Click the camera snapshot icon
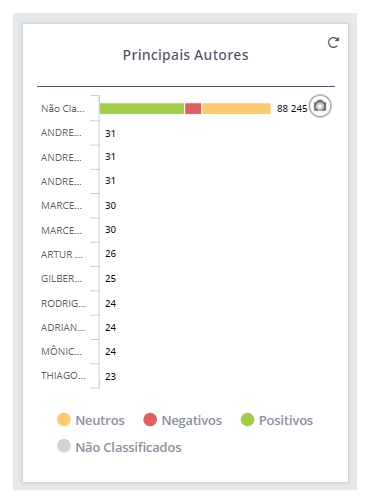 click(x=320, y=106)
